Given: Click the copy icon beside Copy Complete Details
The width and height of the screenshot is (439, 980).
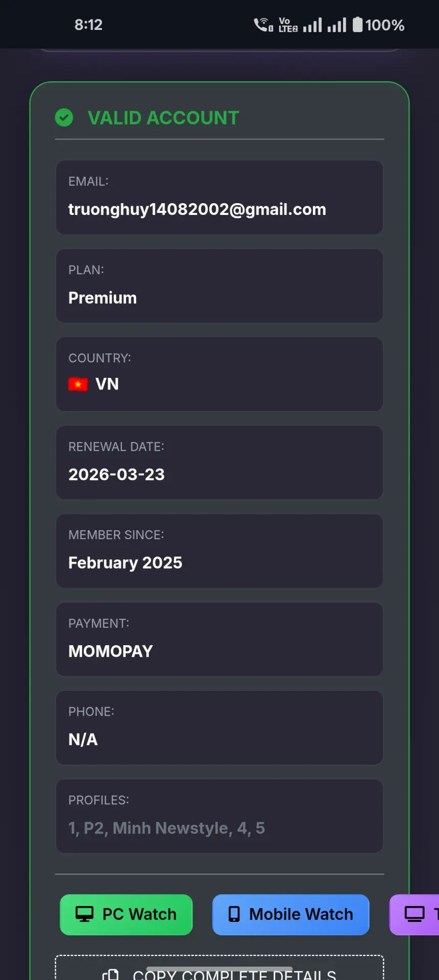Looking at the screenshot, I should coord(111,975).
